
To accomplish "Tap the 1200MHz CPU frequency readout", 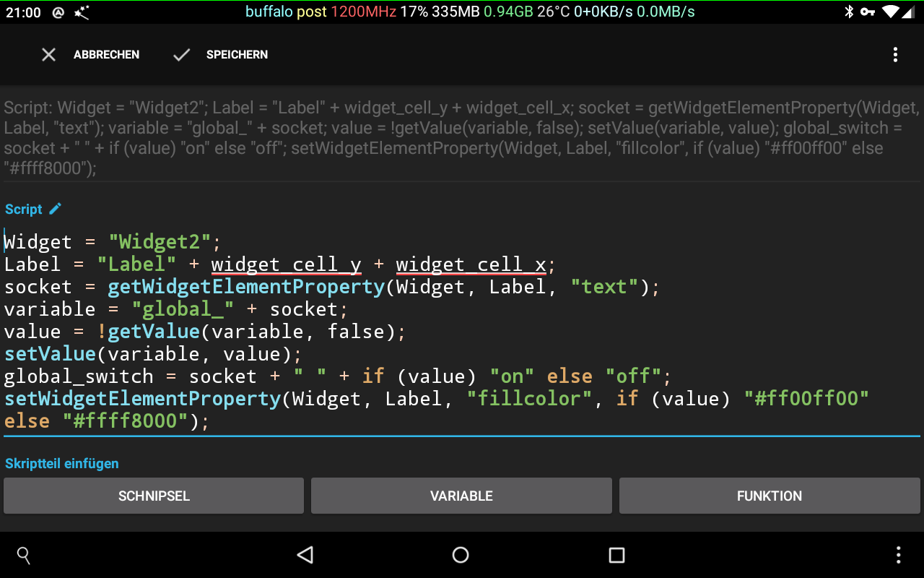I will tap(363, 12).
